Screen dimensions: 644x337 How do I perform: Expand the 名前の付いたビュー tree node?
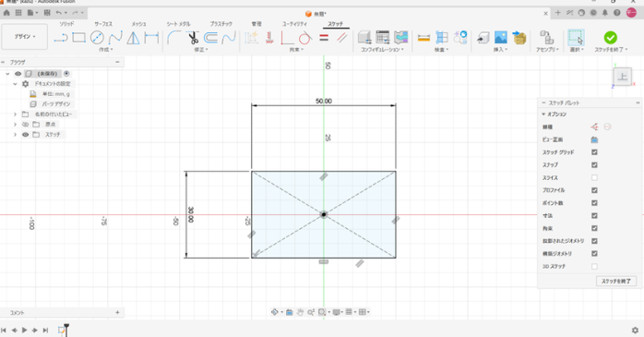pyautogui.click(x=15, y=114)
